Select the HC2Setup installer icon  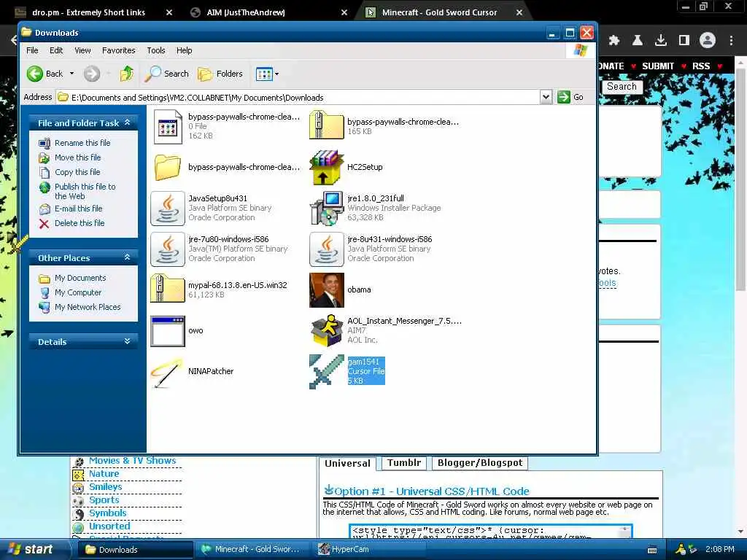(326, 167)
